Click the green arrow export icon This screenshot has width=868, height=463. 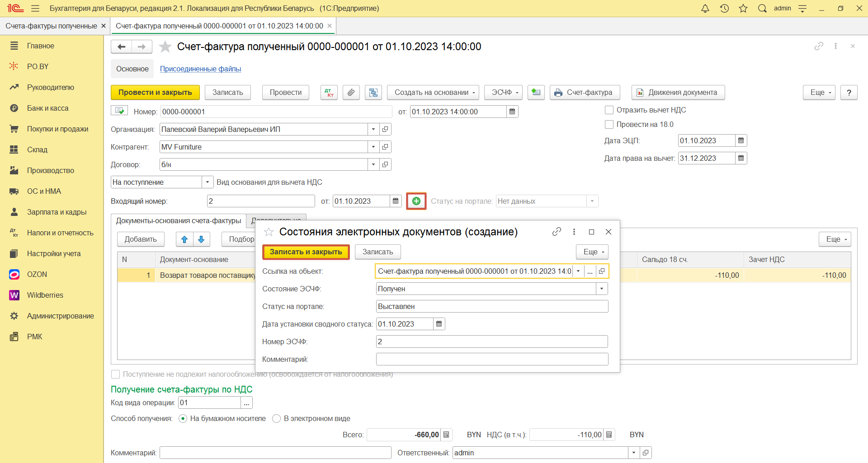(x=536, y=93)
